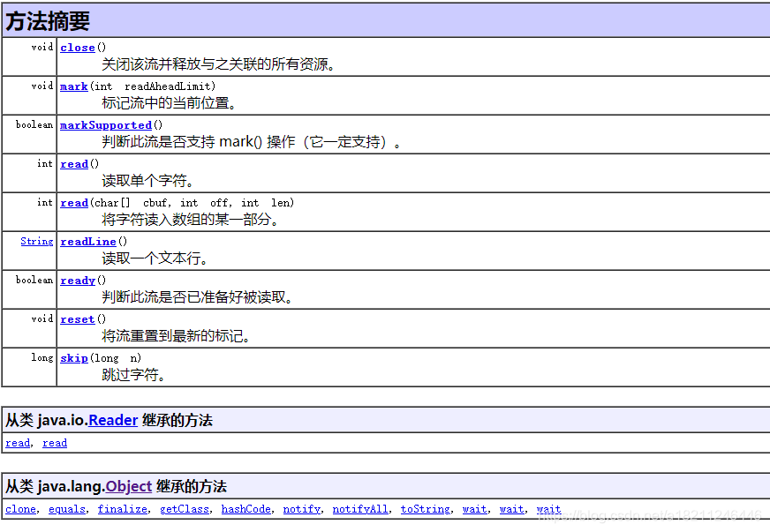This screenshot has width=770, height=532.
Task: Open the String return type link
Action: (x=37, y=242)
